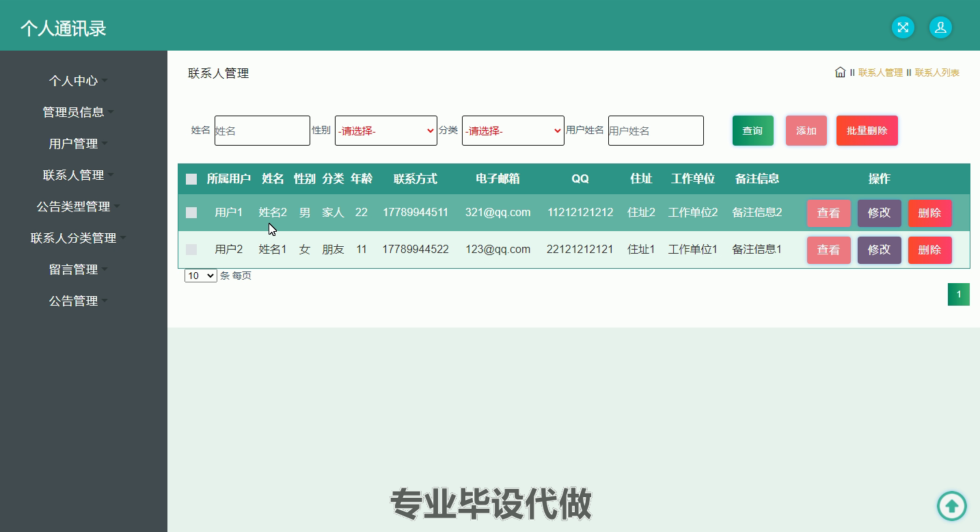Click the 添加 add button
This screenshot has width=980, height=532.
click(x=806, y=131)
